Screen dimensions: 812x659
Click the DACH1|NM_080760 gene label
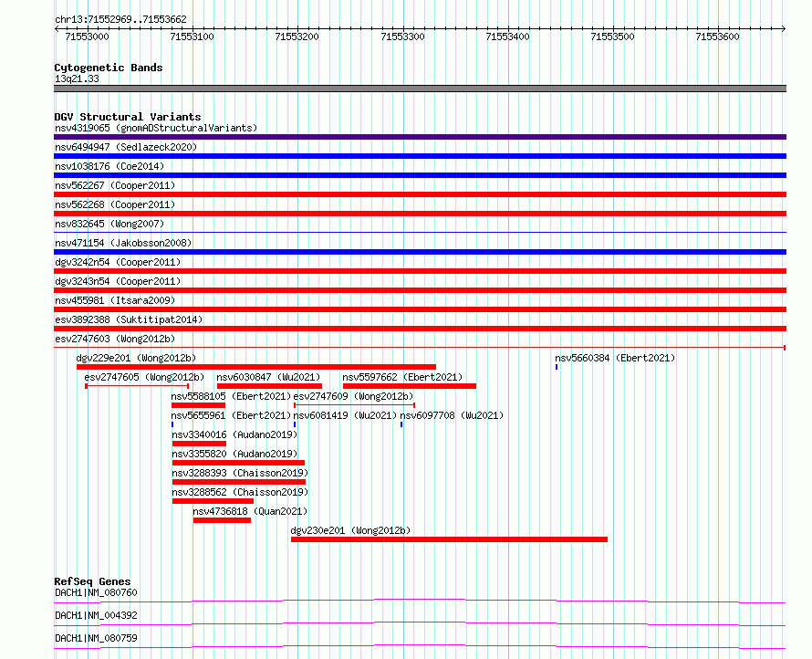pyautogui.click(x=96, y=592)
